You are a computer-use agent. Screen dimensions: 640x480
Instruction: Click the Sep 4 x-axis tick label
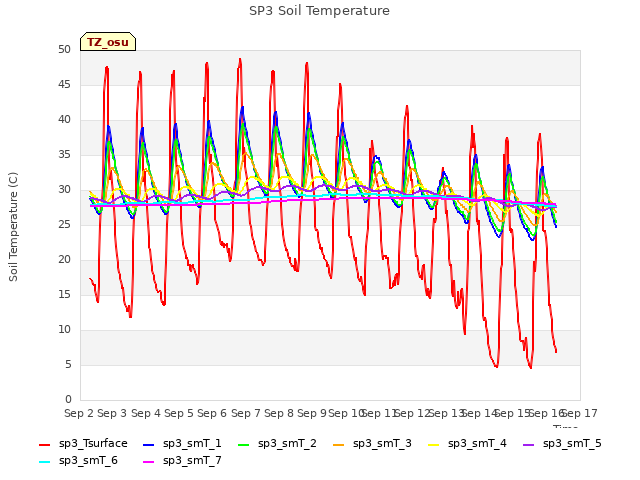click(x=146, y=413)
